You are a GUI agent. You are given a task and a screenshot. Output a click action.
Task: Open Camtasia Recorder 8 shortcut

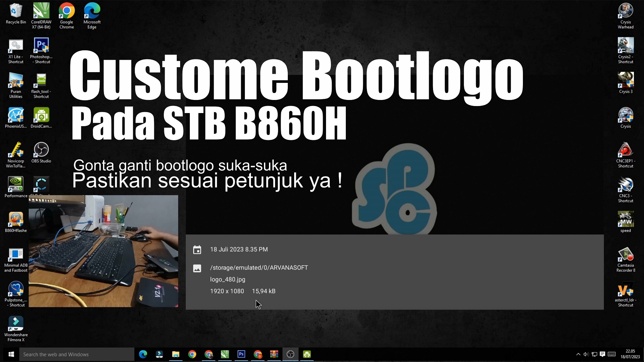click(x=626, y=256)
